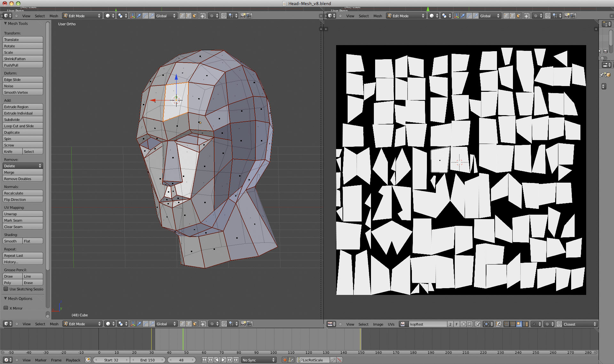Enable the X Mirror checkbox
This screenshot has height=364, width=614.
tap(6, 308)
